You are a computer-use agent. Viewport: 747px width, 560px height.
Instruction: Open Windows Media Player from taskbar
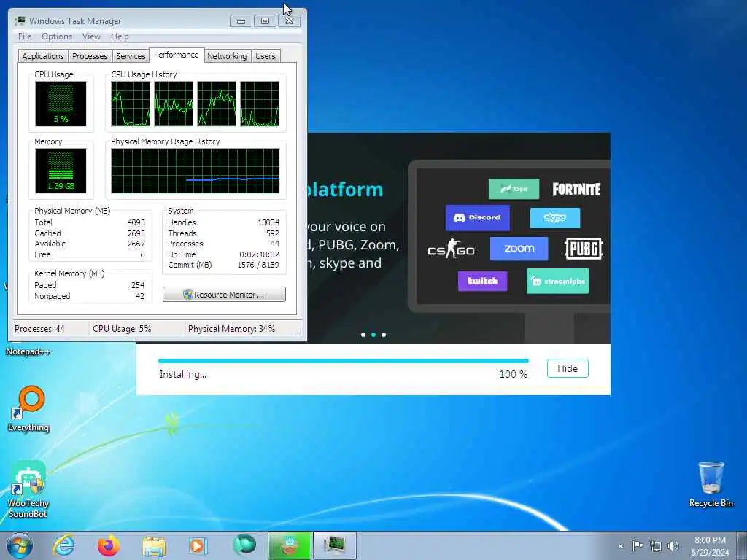pyautogui.click(x=197, y=545)
